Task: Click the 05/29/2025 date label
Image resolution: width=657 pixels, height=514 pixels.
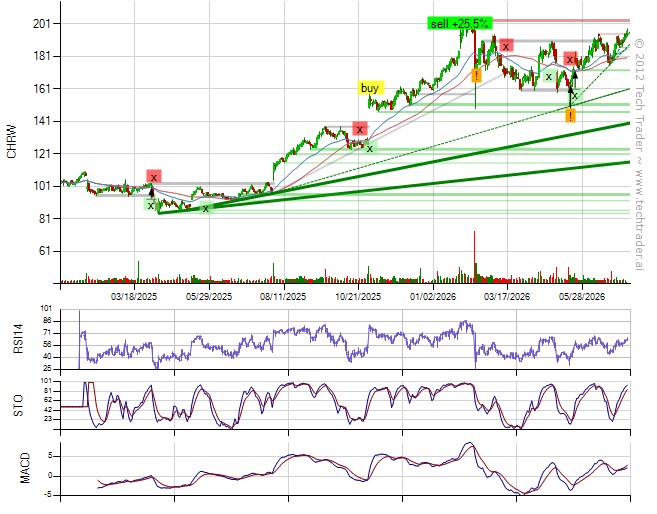Action: 209,297
